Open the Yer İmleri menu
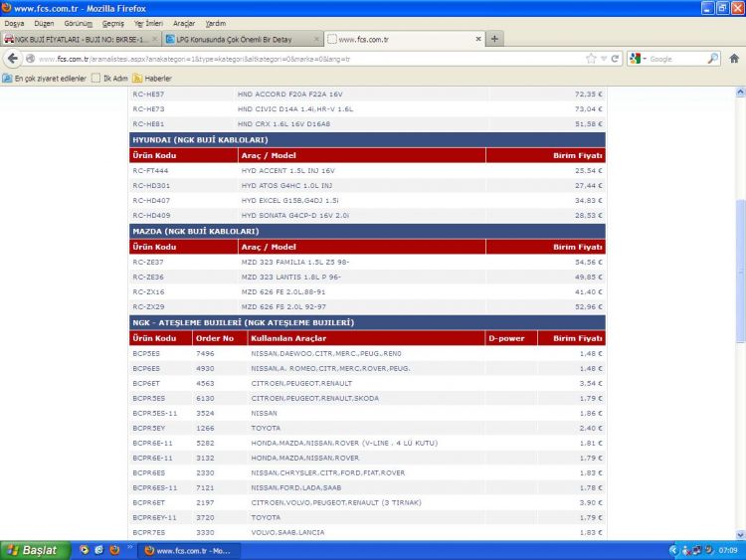The width and height of the screenshot is (746, 560). [x=148, y=23]
